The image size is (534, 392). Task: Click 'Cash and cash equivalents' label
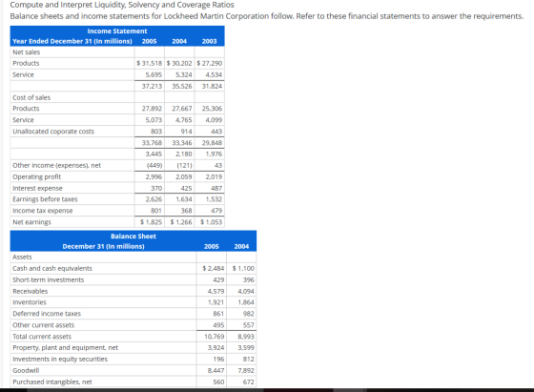(52, 268)
